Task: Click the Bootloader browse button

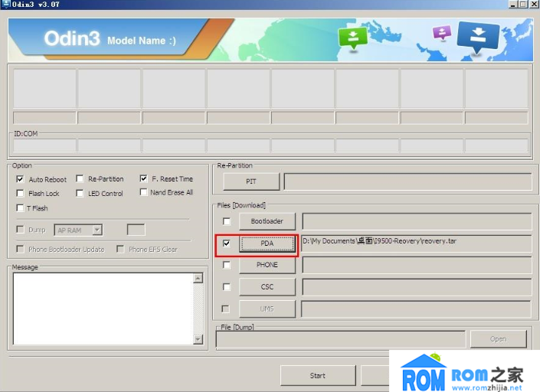Action: coord(267,221)
